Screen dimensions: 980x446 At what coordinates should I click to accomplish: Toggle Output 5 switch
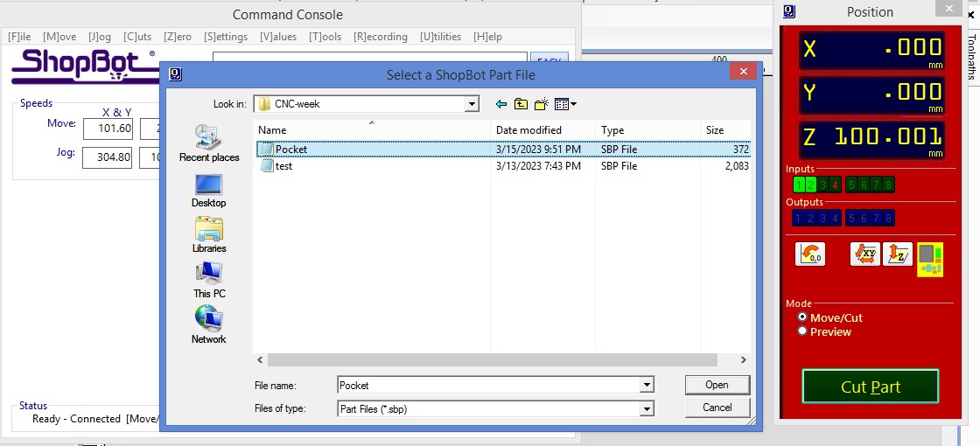pyautogui.click(x=851, y=218)
